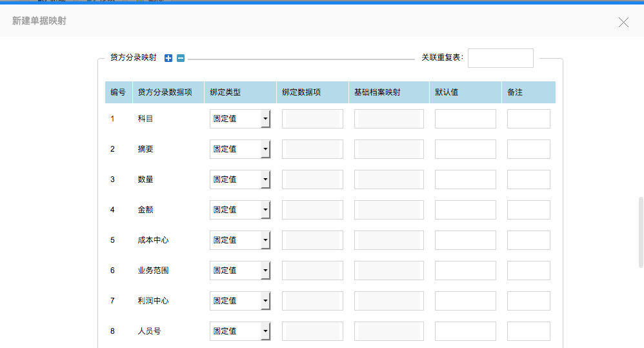Image resolution: width=644 pixels, height=348 pixels.
Task: Click 默认值 field in 利润中心 row
Action: tap(465, 301)
